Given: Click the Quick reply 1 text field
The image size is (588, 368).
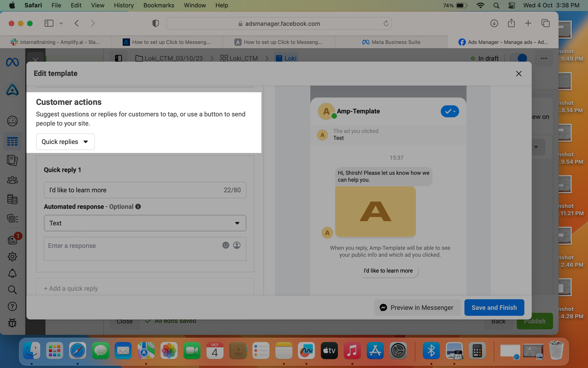Looking at the screenshot, I should (145, 190).
